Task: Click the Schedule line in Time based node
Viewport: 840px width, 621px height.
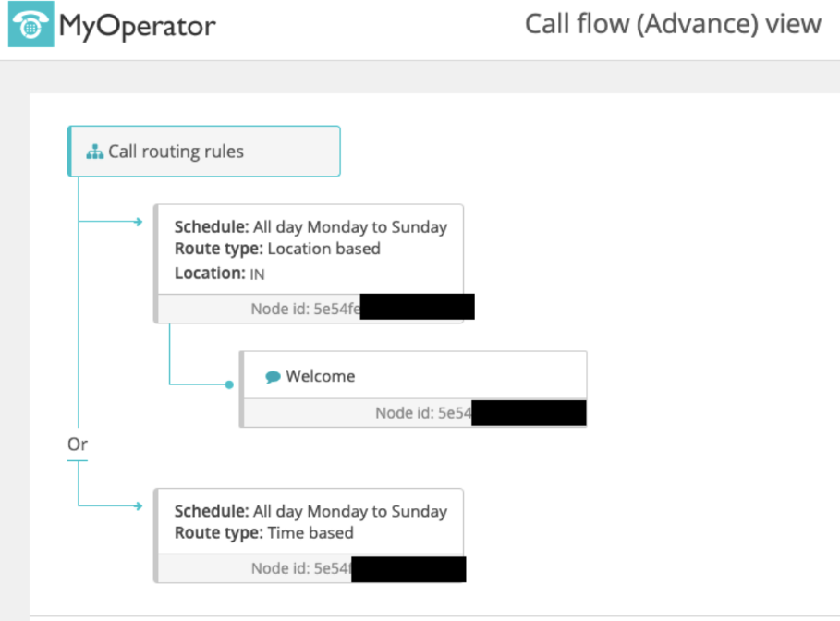Action: pos(310,511)
